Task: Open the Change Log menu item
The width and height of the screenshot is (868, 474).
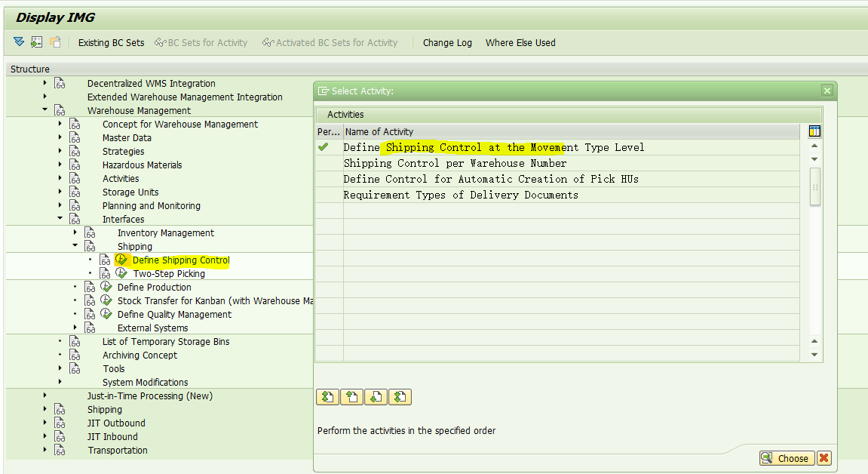Action: 447,43
